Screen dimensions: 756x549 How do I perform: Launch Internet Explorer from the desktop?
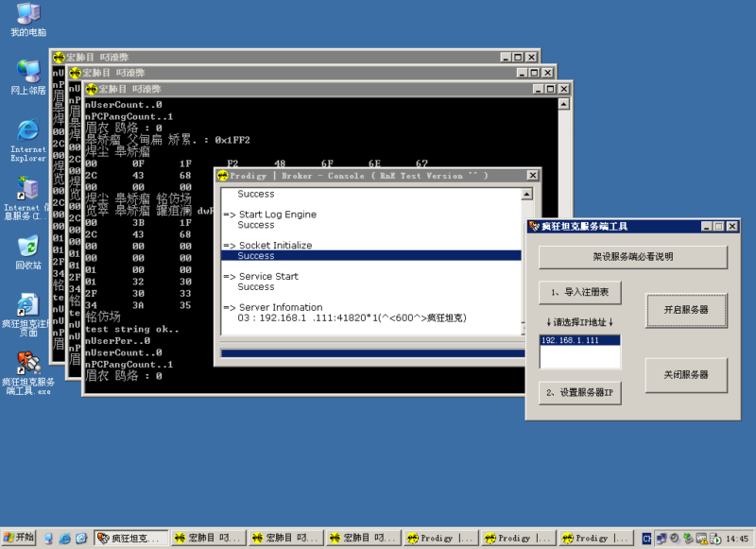click(x=28, y=130)
